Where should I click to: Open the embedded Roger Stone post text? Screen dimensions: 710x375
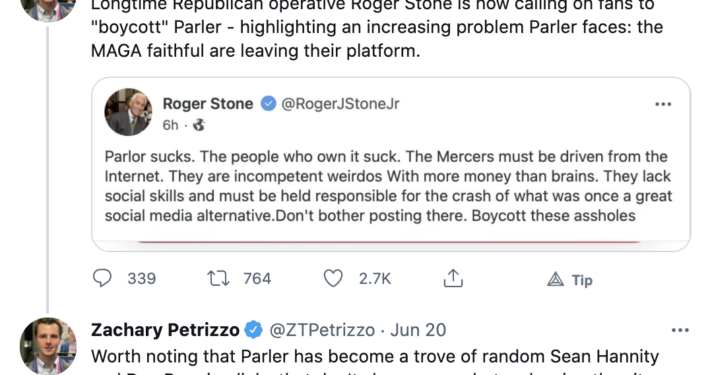388,186
